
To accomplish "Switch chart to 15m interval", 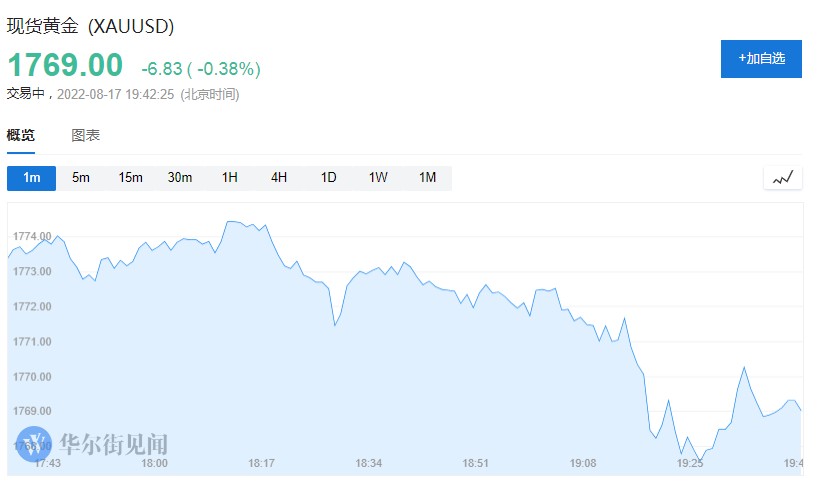I will (x=131, y=178).
